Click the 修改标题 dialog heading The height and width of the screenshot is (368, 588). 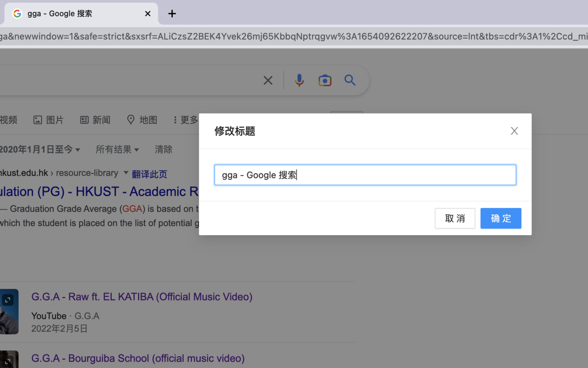click(x=235, y=131)
